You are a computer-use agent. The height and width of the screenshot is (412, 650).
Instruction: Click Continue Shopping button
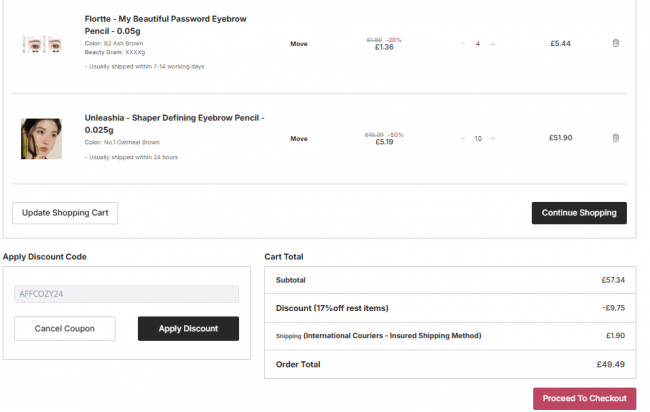point(579,213)
